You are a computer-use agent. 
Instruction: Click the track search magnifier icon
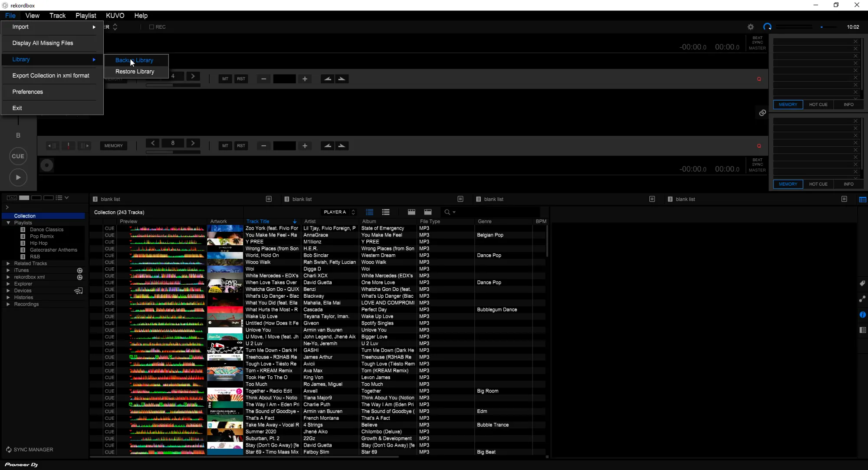[x=447, y=212]
